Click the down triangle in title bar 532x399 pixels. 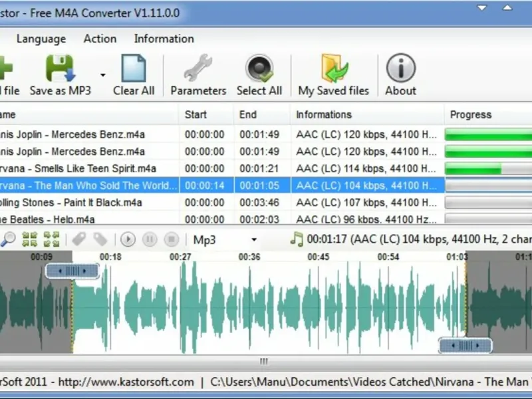481,8
